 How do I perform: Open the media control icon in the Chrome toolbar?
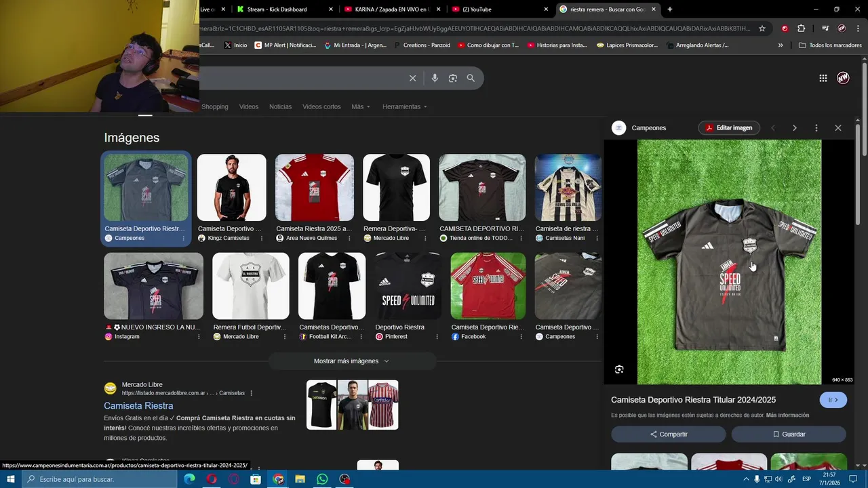(x=825, y=28)
